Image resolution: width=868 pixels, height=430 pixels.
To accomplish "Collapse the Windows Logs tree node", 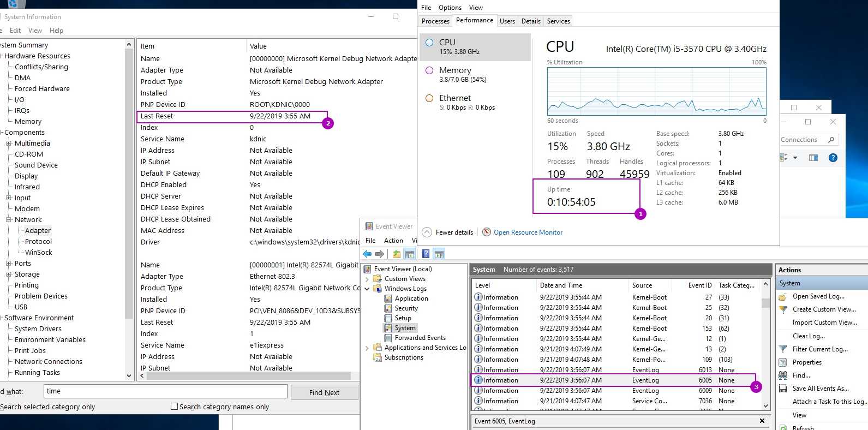I will coord(367,289).
